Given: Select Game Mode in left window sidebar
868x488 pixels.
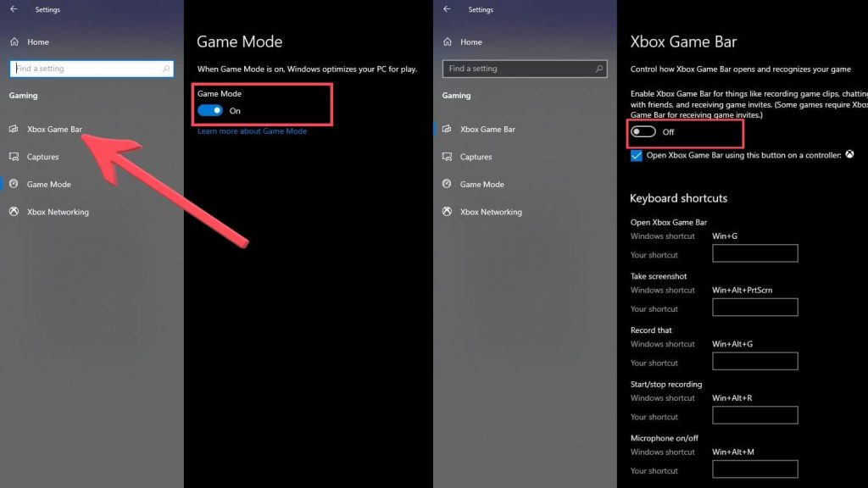Looking at the screenshot, I should (48, 184).
